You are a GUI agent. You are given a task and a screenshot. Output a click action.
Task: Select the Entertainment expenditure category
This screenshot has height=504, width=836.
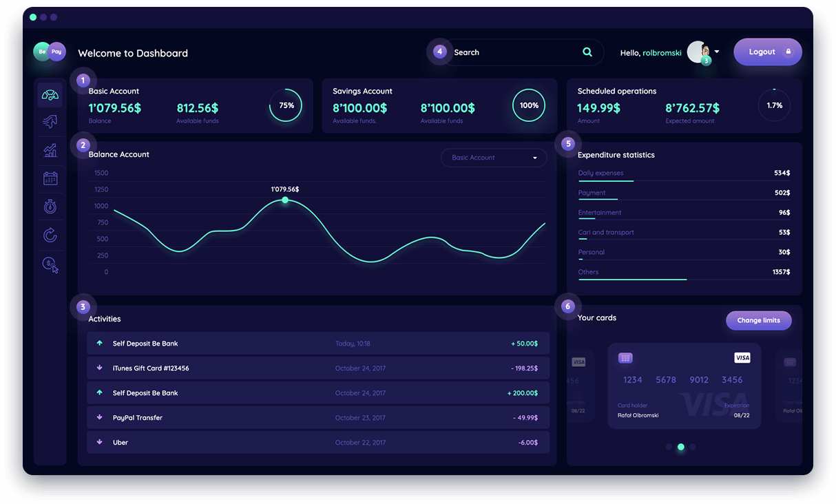click(600, 212)
